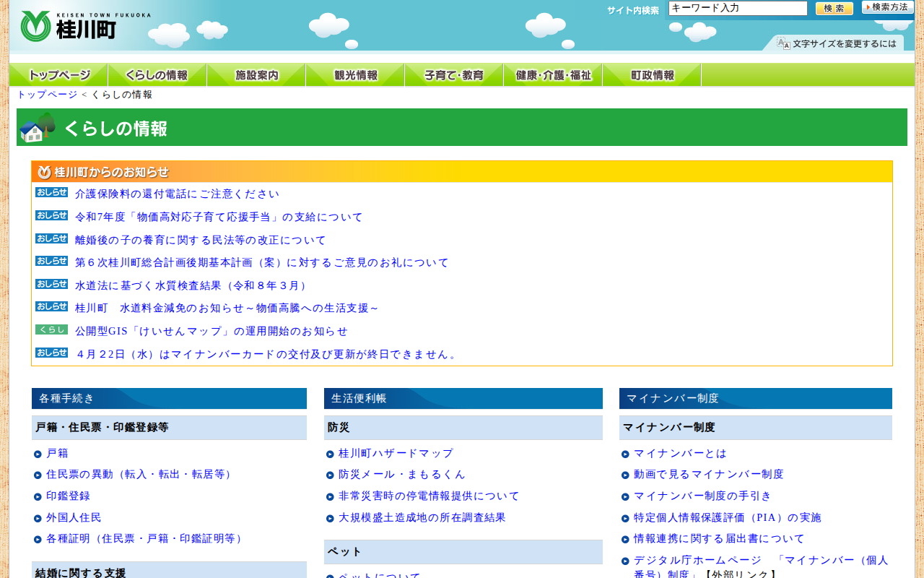Open the 観光情報 navigation tab
The width and height of the screenshot is (924, 578).
(x=355, y=75)
